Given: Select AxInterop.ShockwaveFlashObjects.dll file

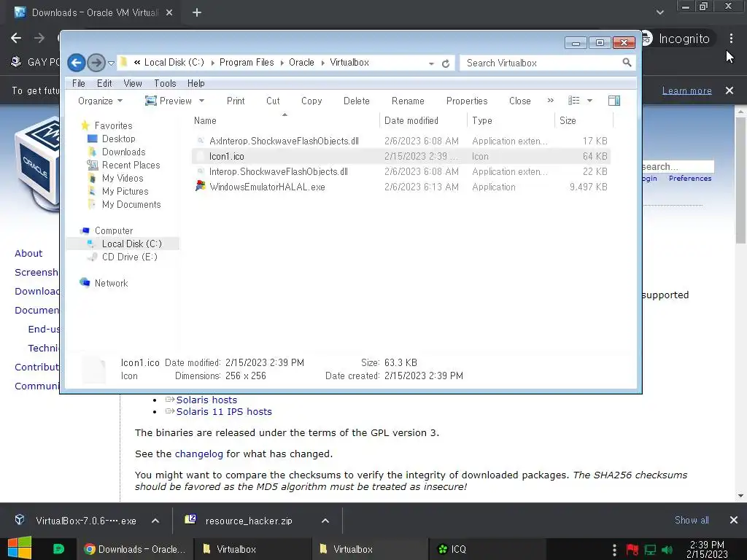Looking at the screenshot, I should 400,141.
